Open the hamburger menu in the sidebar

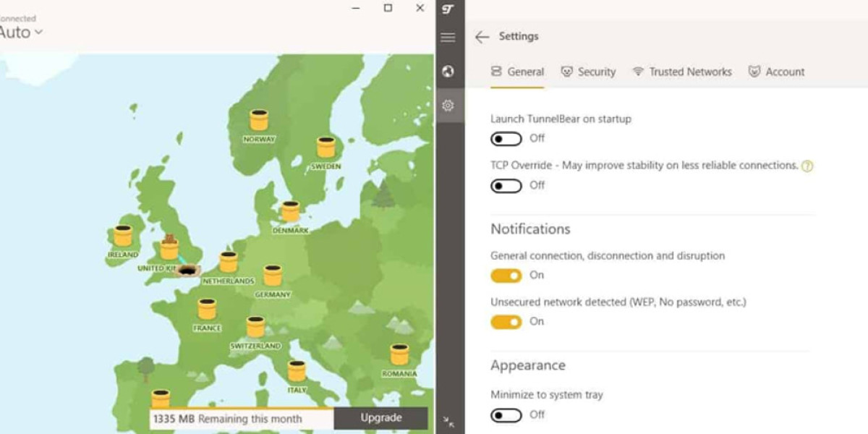pos(449,38)
